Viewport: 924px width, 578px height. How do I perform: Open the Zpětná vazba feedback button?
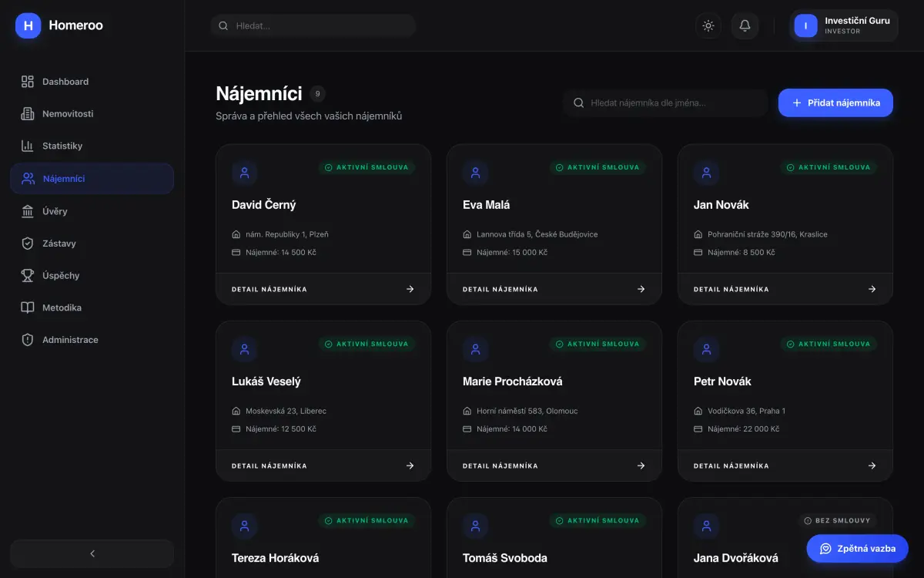click(x=857, y=549)
